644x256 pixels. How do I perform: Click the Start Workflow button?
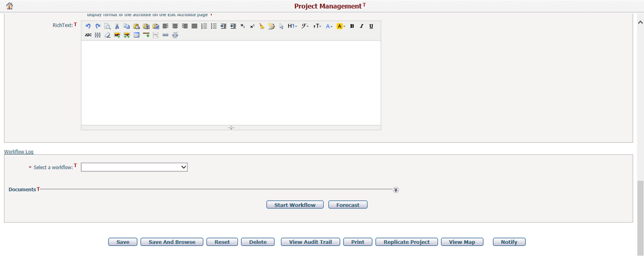pyautogui.click(x=295, y=205)
